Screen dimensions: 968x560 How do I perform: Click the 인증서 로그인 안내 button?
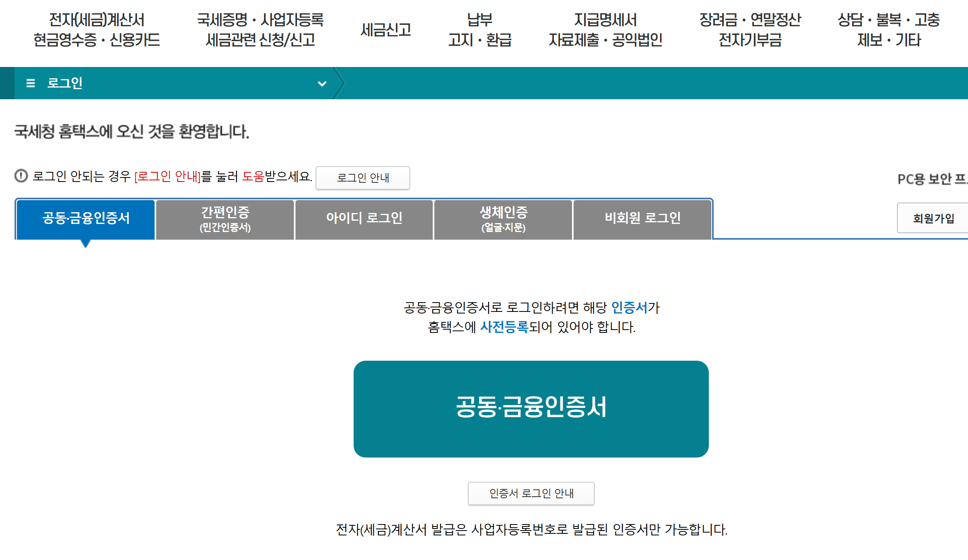[531, 493]
